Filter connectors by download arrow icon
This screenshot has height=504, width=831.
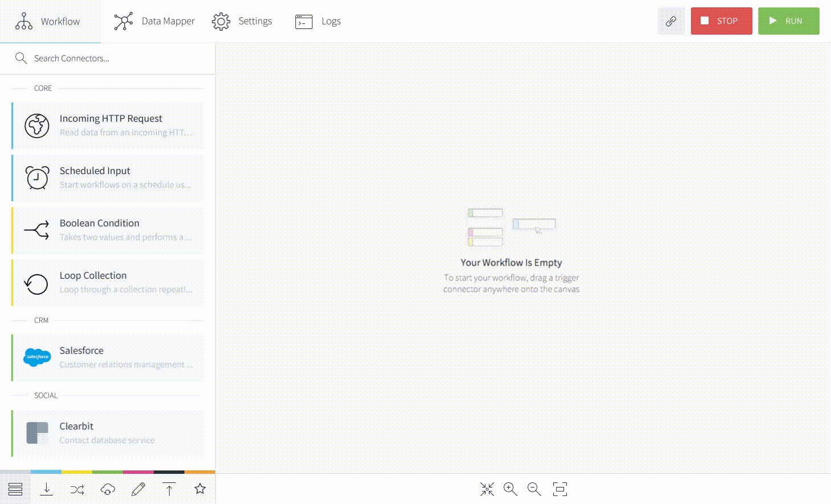pyautogui.click(x=46, y=489)
